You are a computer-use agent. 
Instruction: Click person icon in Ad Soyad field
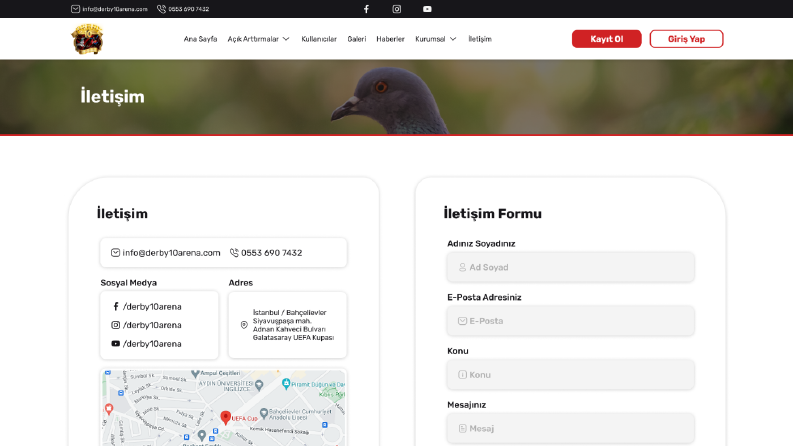point(462,267)
